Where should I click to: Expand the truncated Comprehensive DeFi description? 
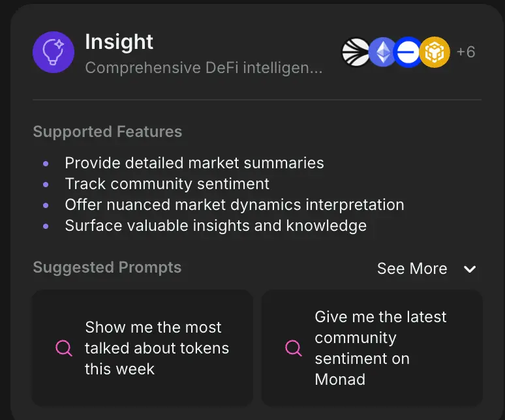pyautogui.click(x=204, y=68)
